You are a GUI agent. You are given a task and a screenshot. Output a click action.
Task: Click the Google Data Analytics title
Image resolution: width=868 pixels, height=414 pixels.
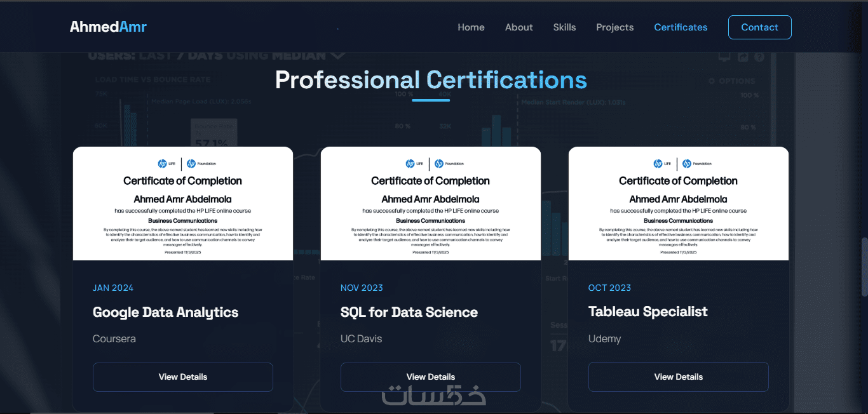[x=165, y=312]
